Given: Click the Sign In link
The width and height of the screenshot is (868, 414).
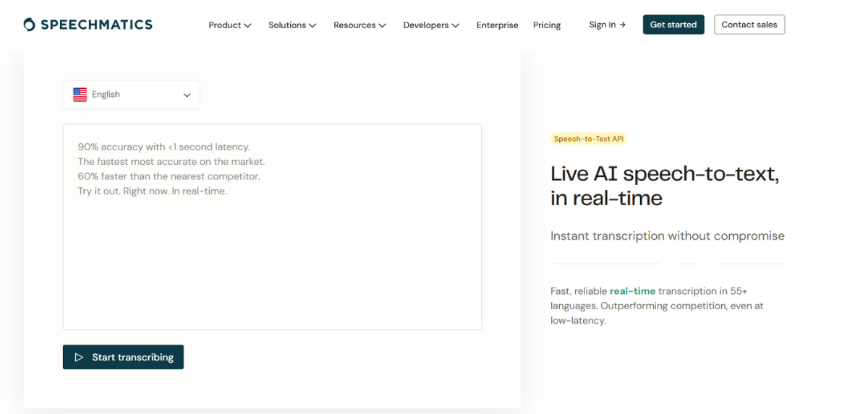Looking at the screenshot, I should point(607,25).
